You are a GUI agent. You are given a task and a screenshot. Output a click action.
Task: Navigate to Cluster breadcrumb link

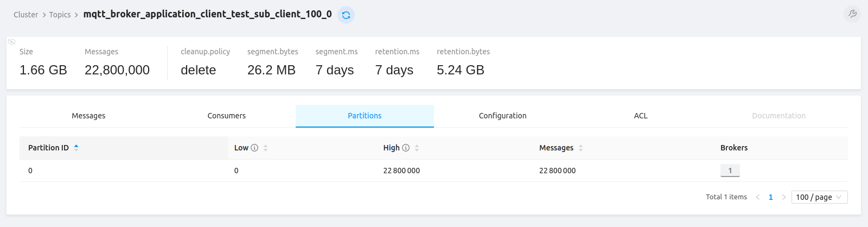click(25, 15)
